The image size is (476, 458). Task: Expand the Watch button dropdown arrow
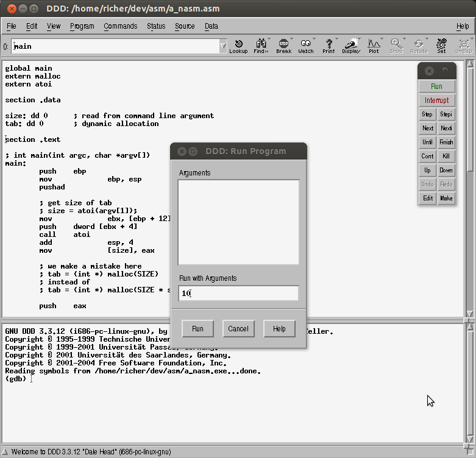(314, 39)
